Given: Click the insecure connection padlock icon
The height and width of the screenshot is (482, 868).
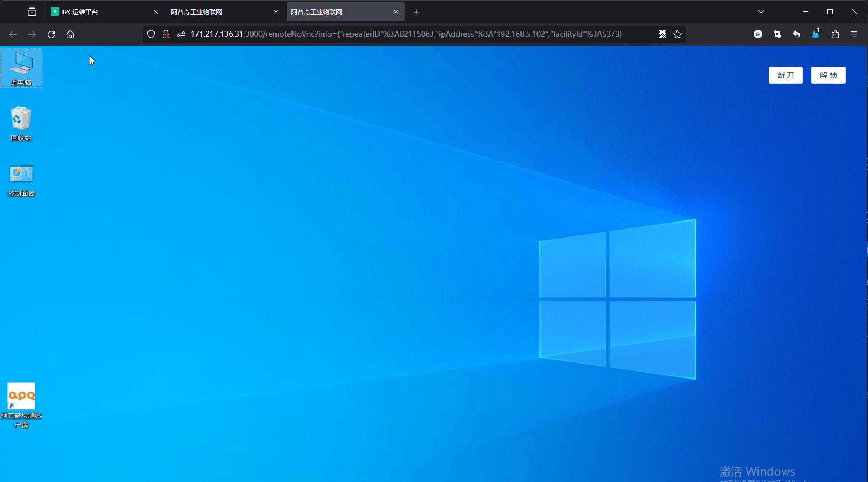Looking at the screenshot, I should [166, 34].
